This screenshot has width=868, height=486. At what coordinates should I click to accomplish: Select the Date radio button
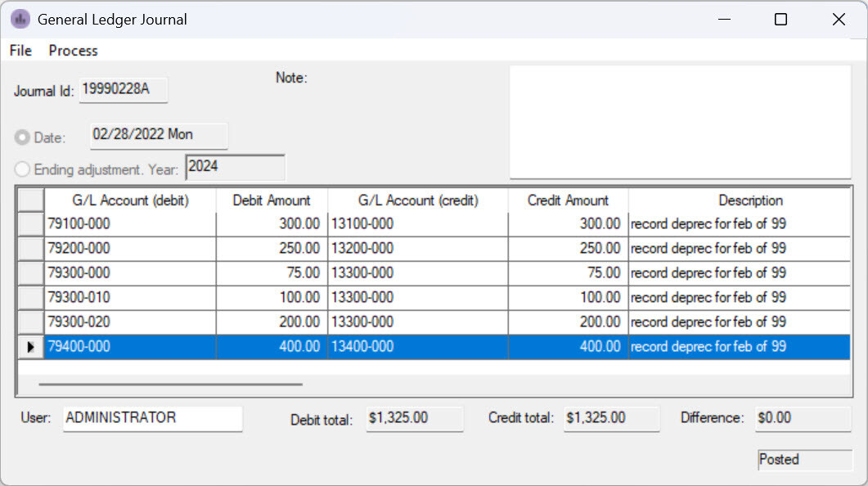click(x=22, y=137)
